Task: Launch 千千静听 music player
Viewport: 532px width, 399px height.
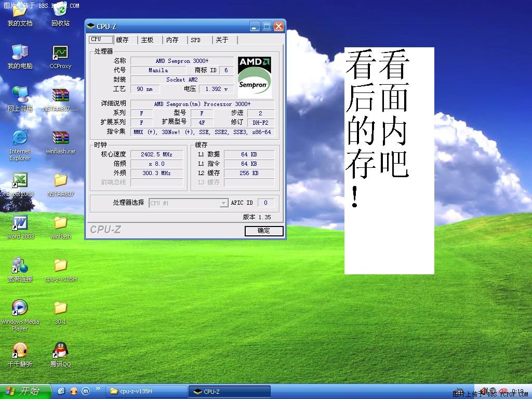Action: click(x=20, y=355)
